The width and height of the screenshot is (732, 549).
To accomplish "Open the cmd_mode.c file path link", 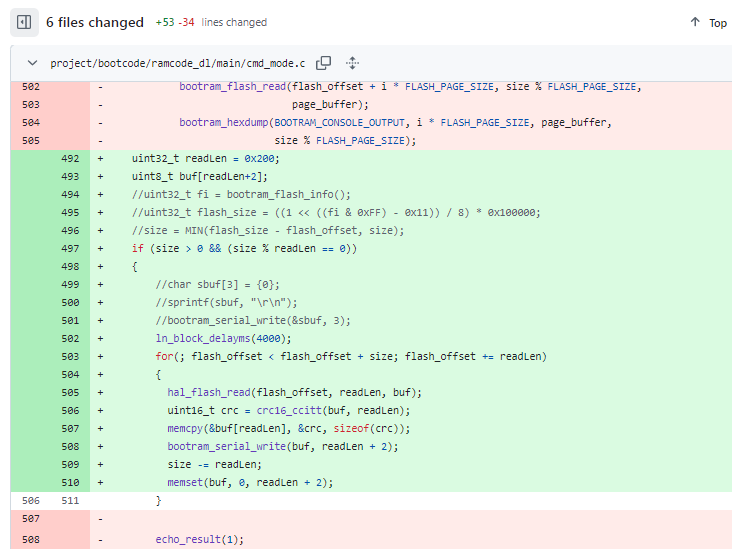I will [x=177, y=63].
